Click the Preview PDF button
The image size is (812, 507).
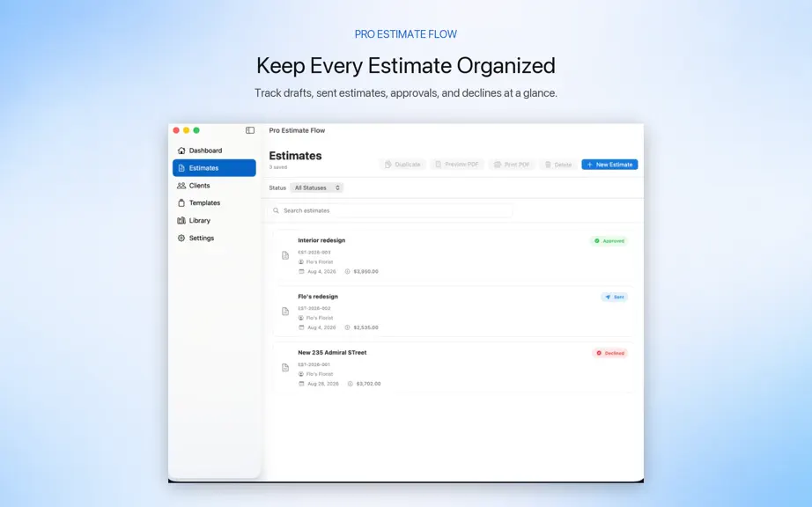tap(457, 165)
